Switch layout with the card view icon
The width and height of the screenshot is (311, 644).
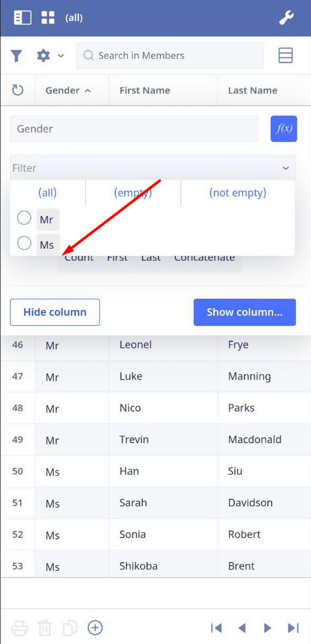point(285,55)
